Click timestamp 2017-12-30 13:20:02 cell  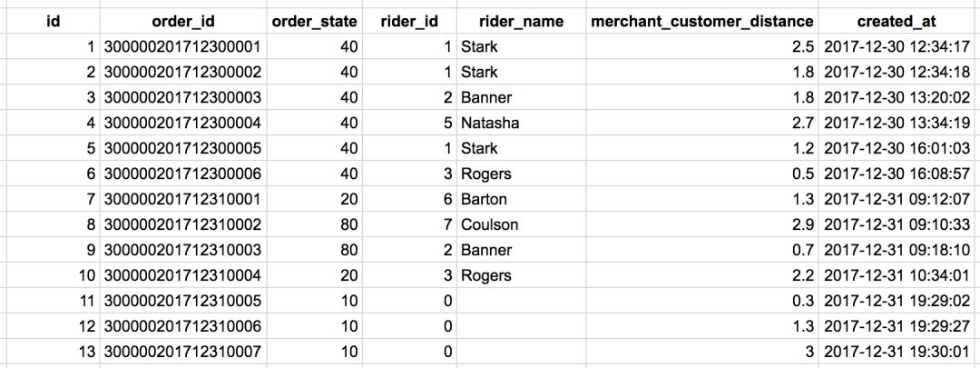pyautogui.click(x=897, y=97)
